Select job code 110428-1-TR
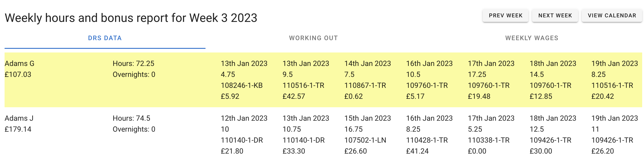This screenshot has height=162, width=644. coord(427,140)
